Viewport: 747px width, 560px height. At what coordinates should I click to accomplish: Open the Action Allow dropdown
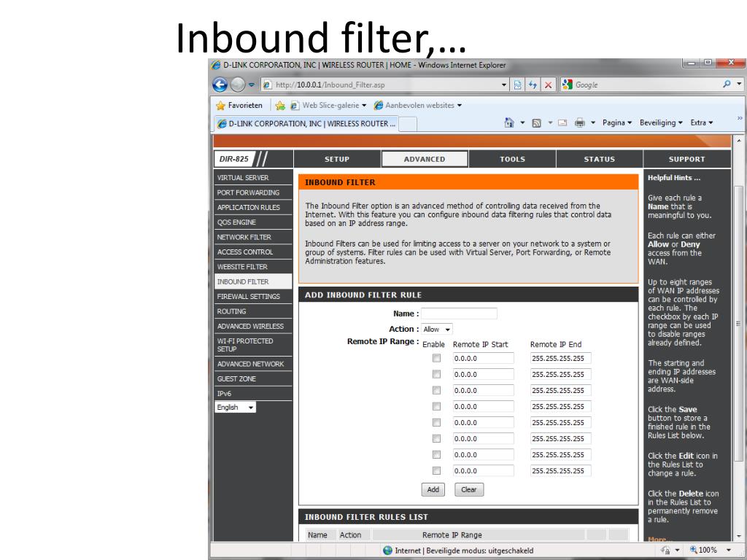[x=437, y=329]
